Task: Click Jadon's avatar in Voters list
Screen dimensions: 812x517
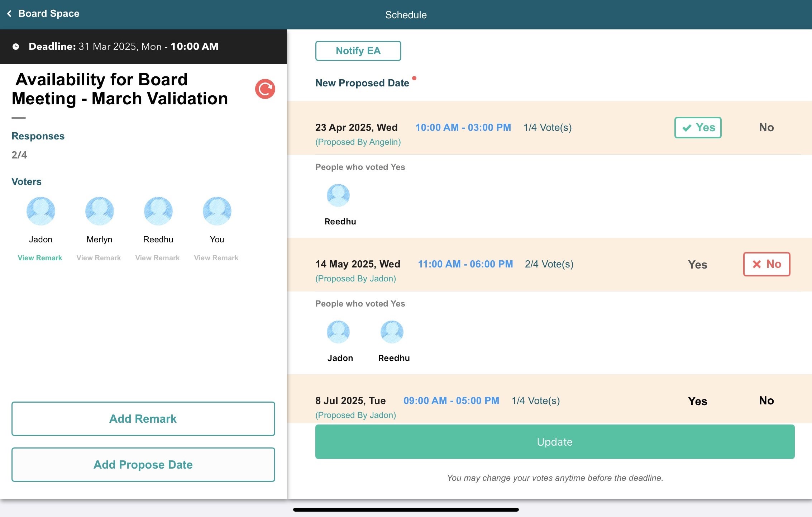Action: point(40,211)
